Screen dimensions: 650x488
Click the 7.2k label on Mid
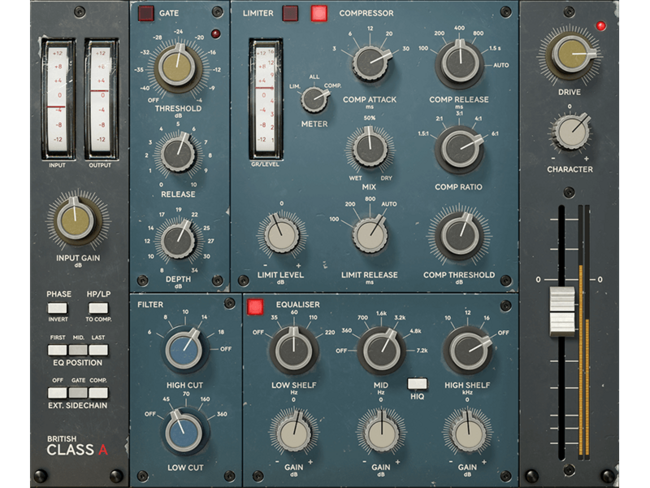coord(422,350)
